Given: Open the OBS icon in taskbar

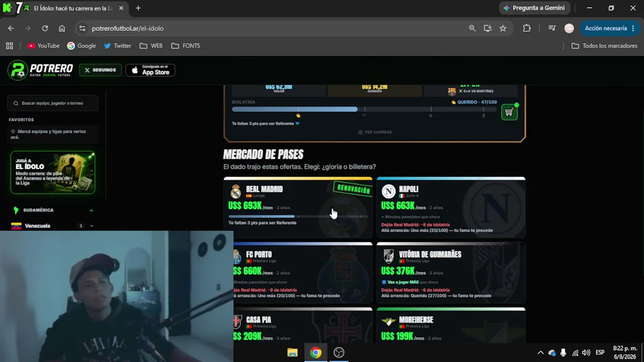Looking at the screenshot, I should click(x=339, y=352).
